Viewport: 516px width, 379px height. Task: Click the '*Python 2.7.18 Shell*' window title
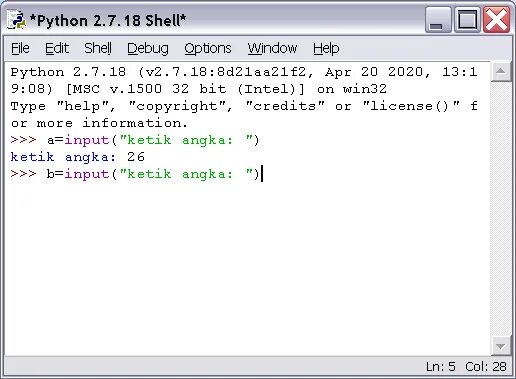click(x=108, y=21)
